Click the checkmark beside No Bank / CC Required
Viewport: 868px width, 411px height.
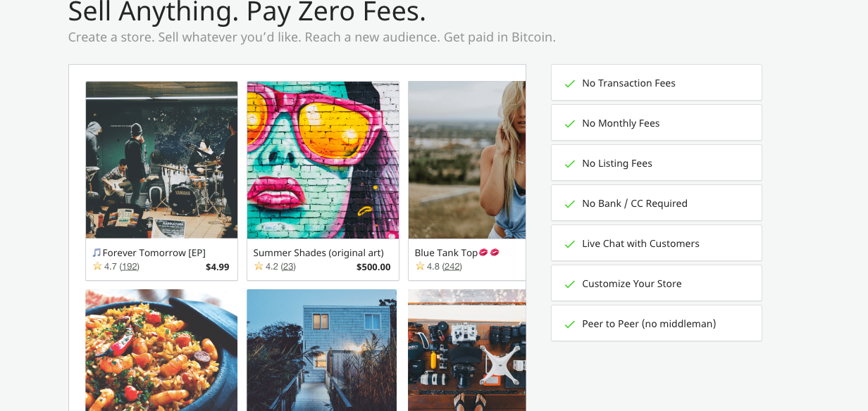tap(570, 204)
